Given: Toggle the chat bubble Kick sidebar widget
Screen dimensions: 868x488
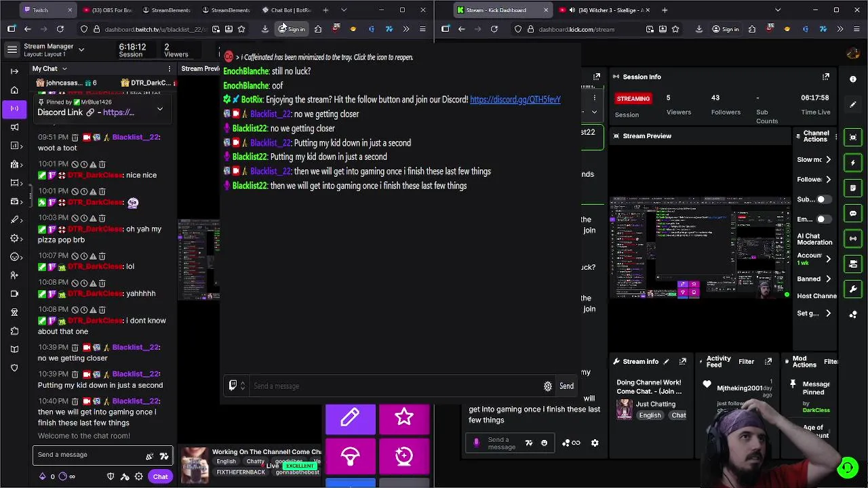Looking at the screenshot, I should click(x=853, y=213).
